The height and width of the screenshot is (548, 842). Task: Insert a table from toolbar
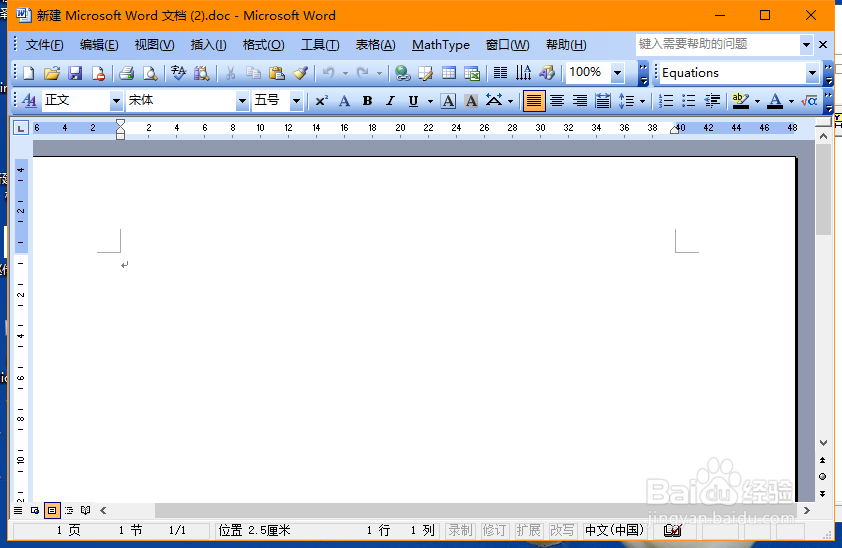(x=449, y=73)
